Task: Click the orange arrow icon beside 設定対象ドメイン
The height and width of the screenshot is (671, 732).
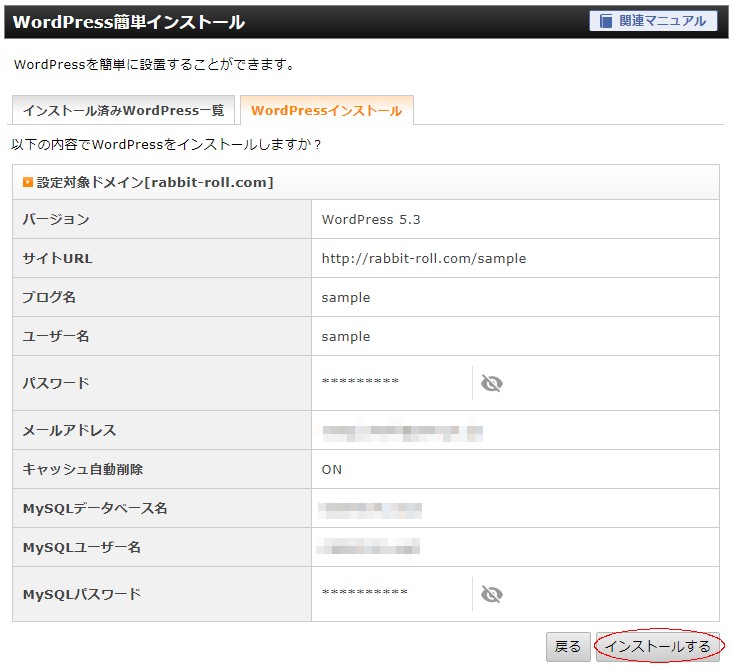Action: (x=28, y=182)
